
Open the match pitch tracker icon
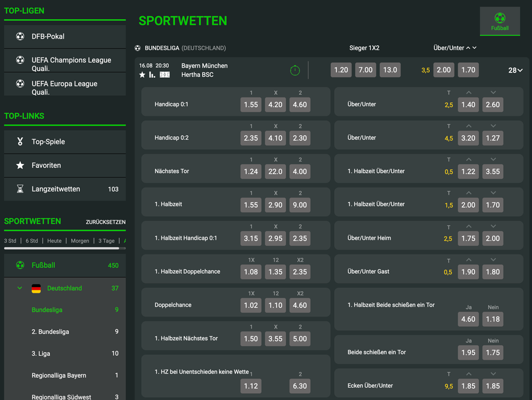[x=164, y=75]
